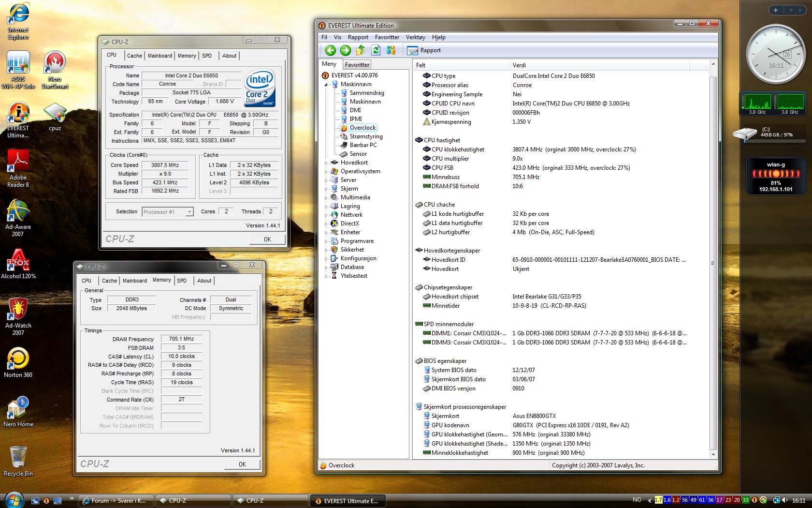Switch to About tab in top CPU-Z window
812x508 pixels.
[230, 56]
